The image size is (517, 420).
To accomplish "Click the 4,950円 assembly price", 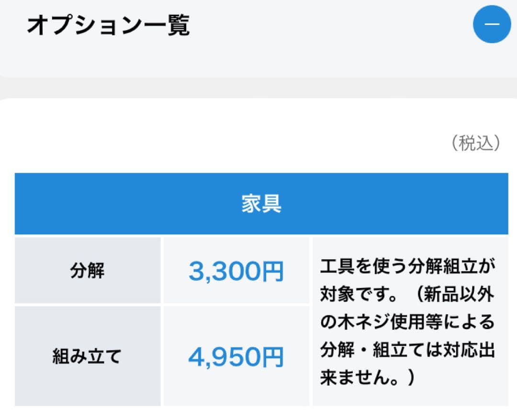I will tap(236, 357).
